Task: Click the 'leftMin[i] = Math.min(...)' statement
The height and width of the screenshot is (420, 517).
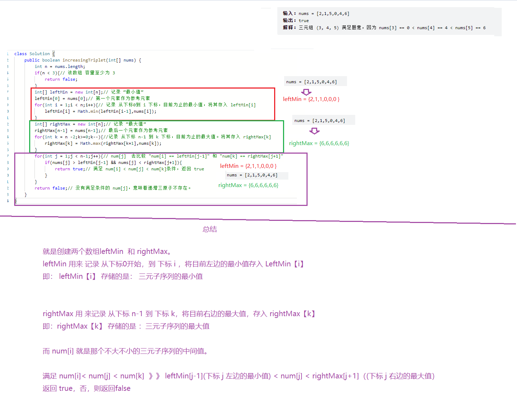Action: pyautogui.click(x=100, y=111)
